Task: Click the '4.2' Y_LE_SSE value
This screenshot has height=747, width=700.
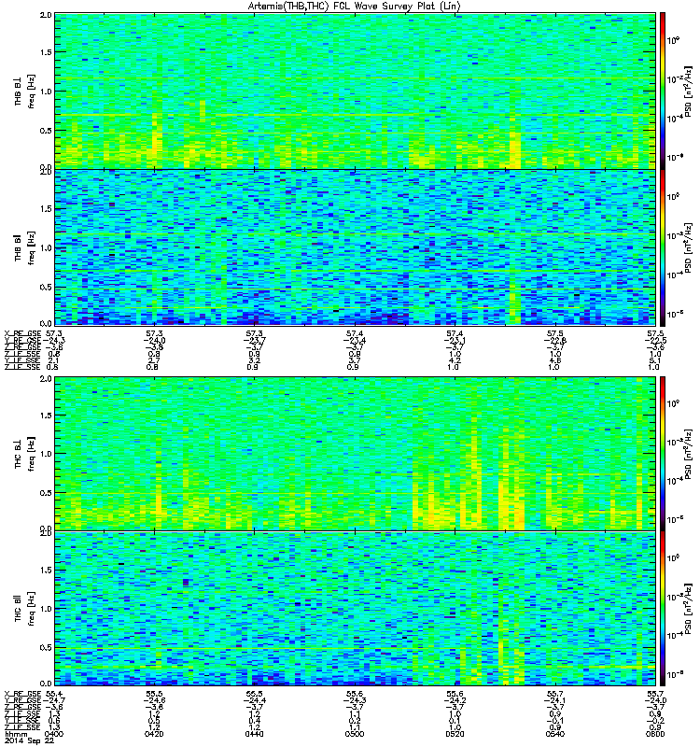Action: (x=454, y=360)
